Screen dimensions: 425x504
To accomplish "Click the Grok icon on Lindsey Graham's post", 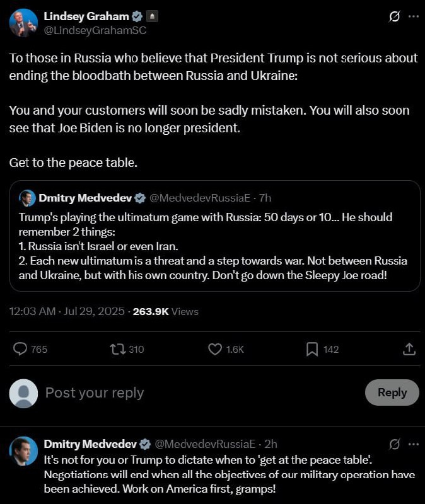I will (394, 16).
